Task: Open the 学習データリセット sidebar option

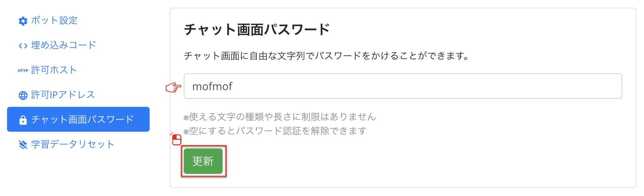Action: pos(72,144)
